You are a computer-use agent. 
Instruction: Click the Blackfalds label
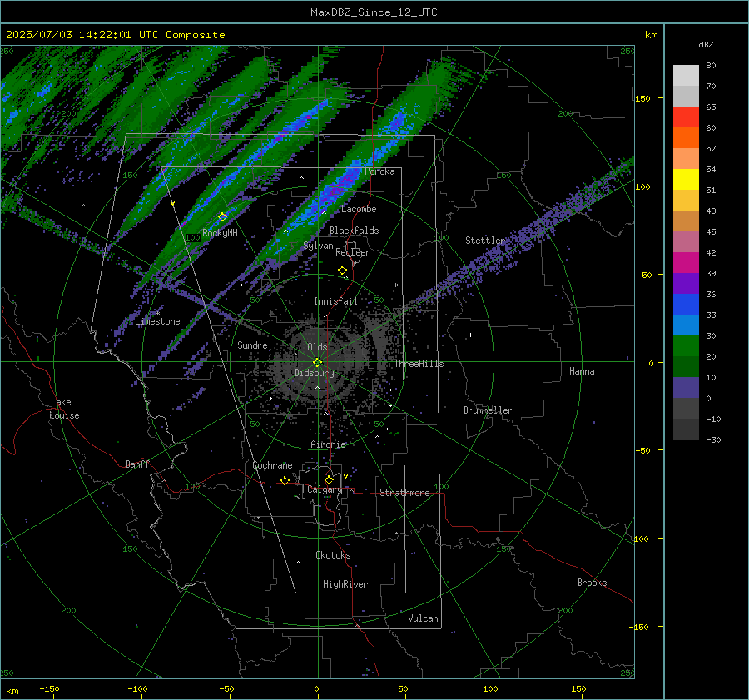(354, 231)
